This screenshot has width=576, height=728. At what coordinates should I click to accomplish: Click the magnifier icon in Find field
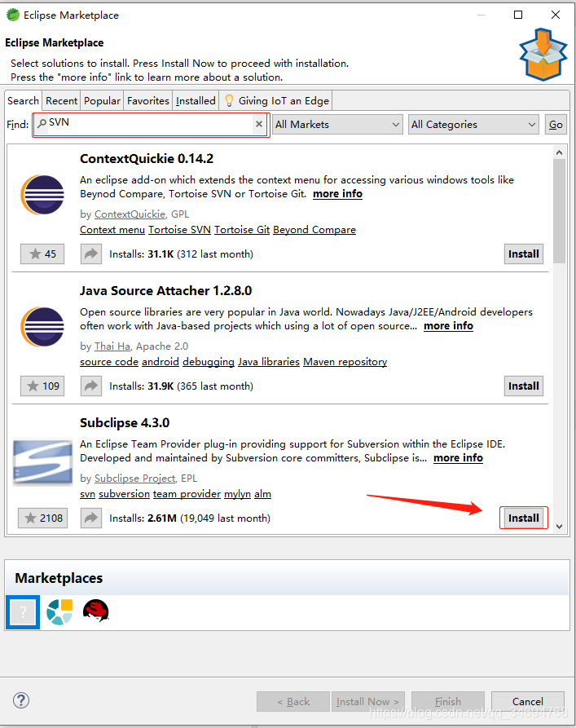(x=42, y=123)
